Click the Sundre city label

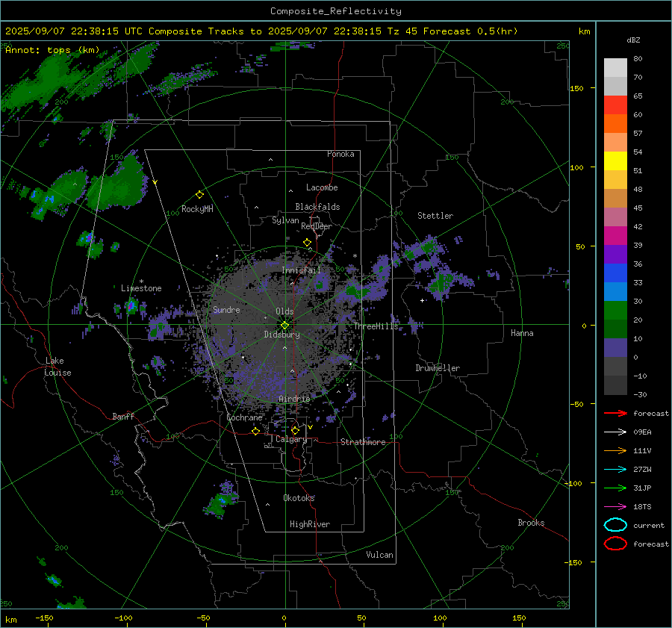click(226, 310)
